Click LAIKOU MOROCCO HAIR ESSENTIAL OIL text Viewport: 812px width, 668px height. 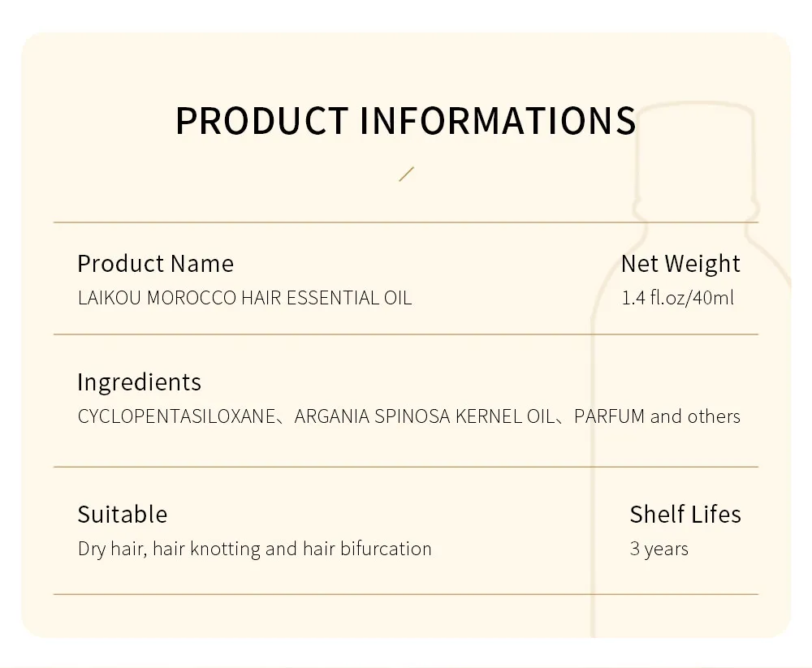[244, 298]
